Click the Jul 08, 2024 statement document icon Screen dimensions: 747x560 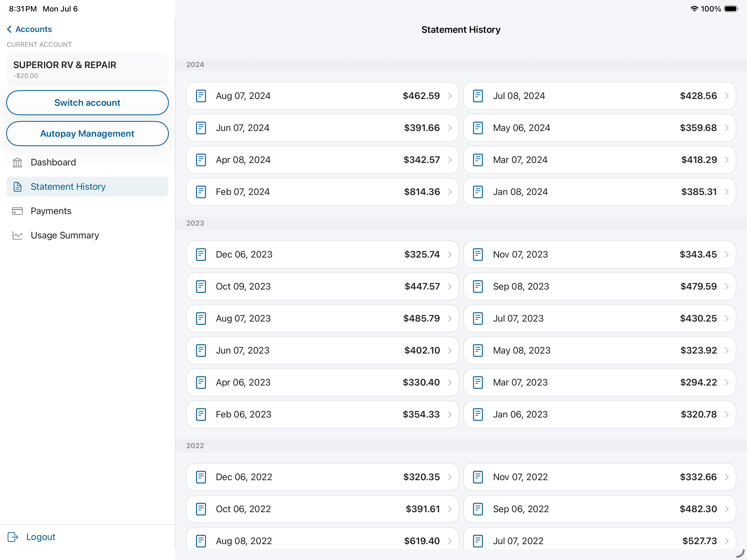[478, 96]
